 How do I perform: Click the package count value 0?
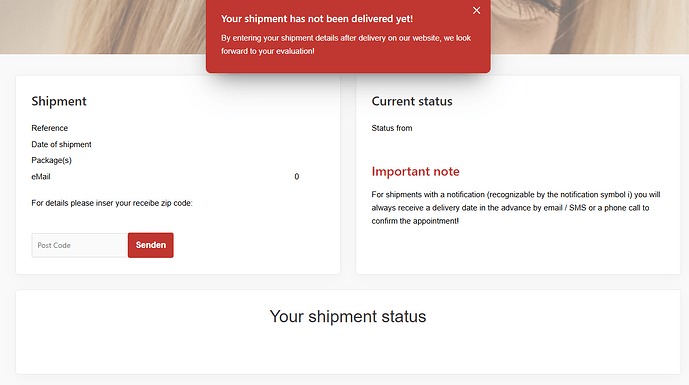297,177
